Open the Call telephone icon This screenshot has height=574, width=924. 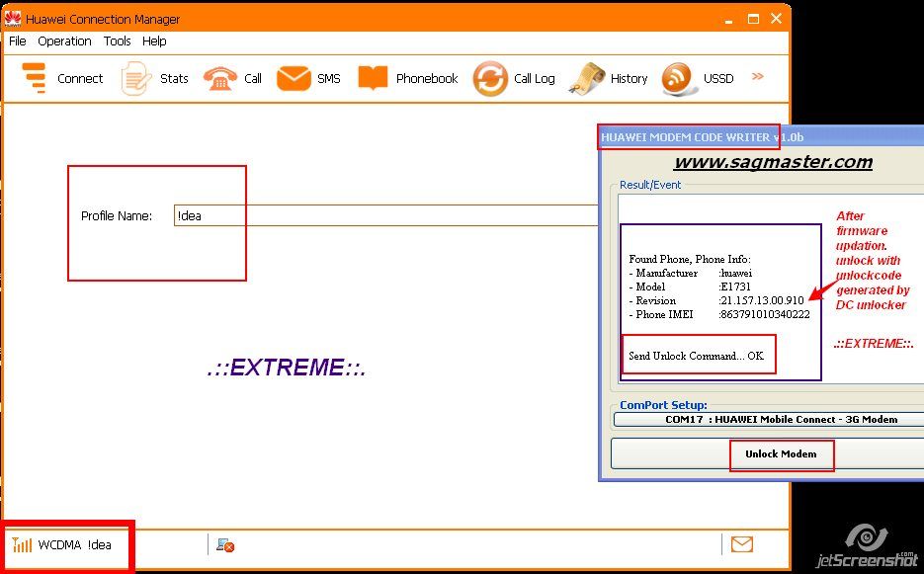click(219, 78)
